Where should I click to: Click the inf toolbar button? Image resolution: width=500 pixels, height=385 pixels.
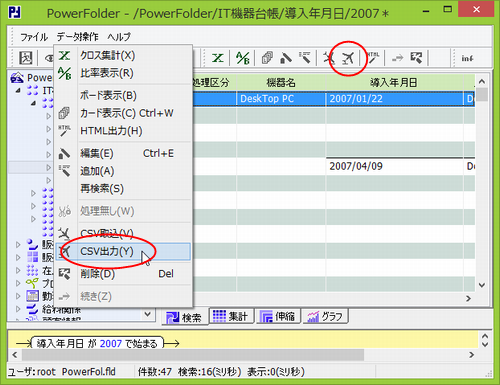coord(467,58)
